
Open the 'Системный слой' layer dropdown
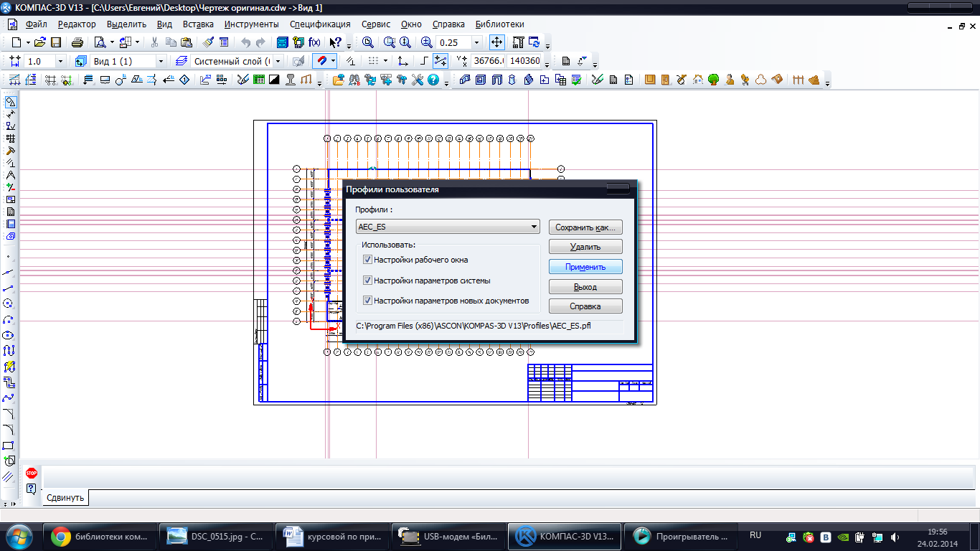click(x=278, y=61)
